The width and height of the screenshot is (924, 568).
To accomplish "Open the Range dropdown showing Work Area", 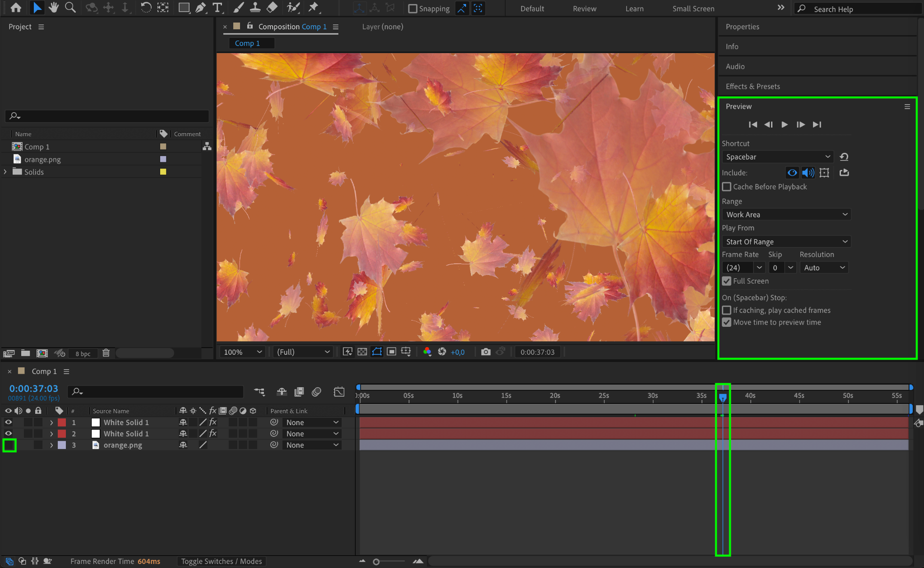I will (786, 215).
